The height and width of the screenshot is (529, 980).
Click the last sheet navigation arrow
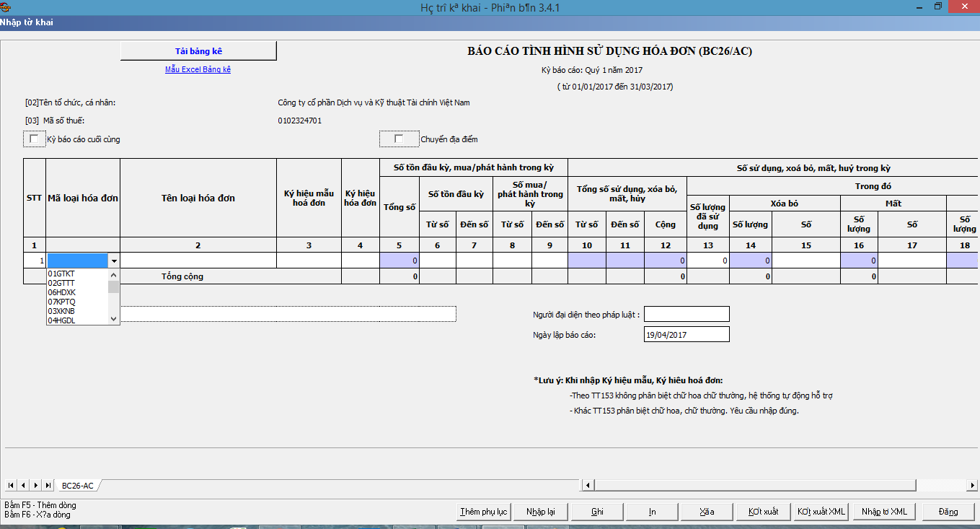pos(48,485)
